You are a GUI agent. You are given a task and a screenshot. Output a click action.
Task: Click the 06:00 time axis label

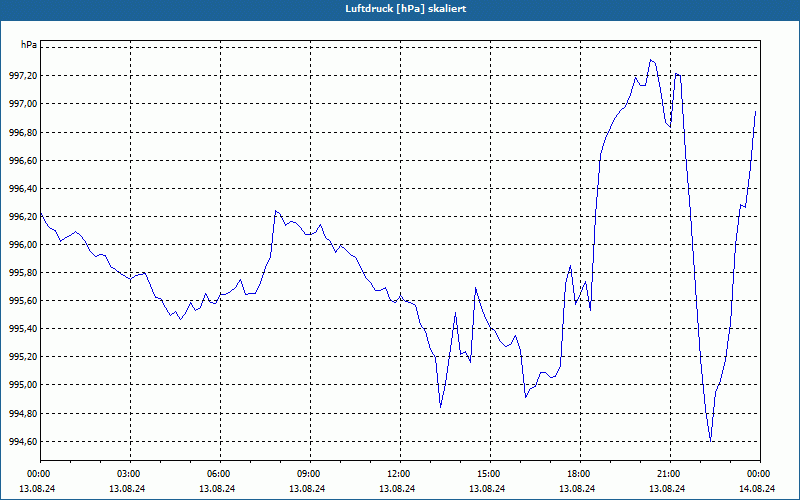[x=220, y=474]
